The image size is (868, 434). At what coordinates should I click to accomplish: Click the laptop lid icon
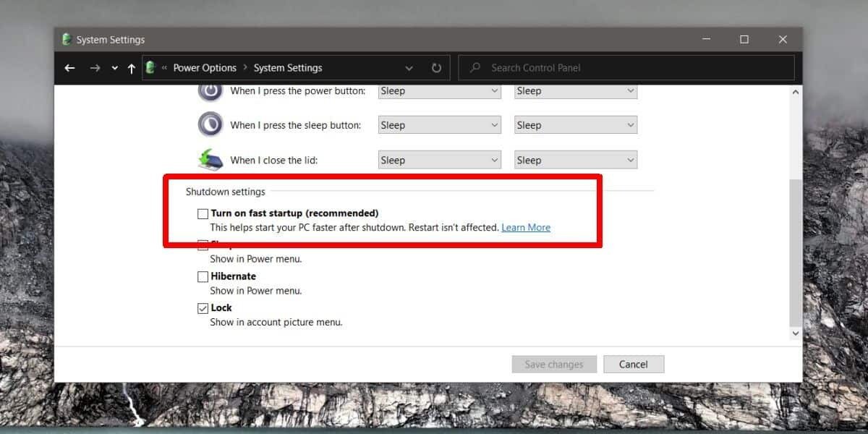(210, 159)
